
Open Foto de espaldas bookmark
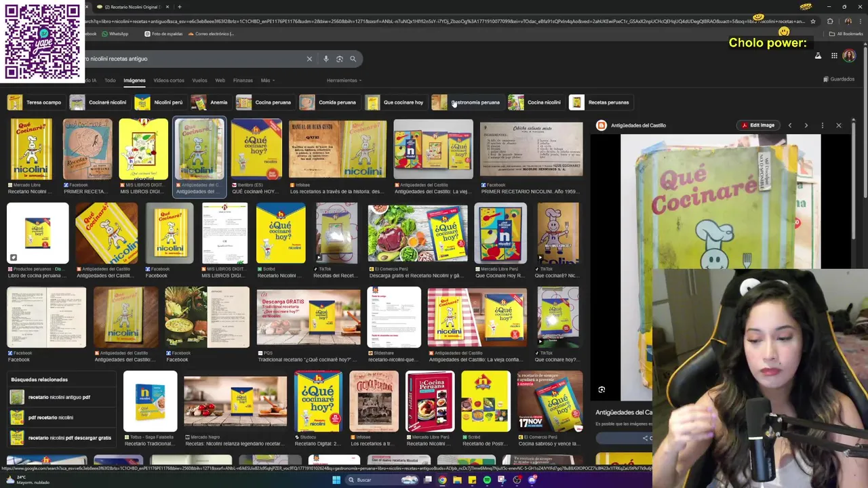click(163, 34)
